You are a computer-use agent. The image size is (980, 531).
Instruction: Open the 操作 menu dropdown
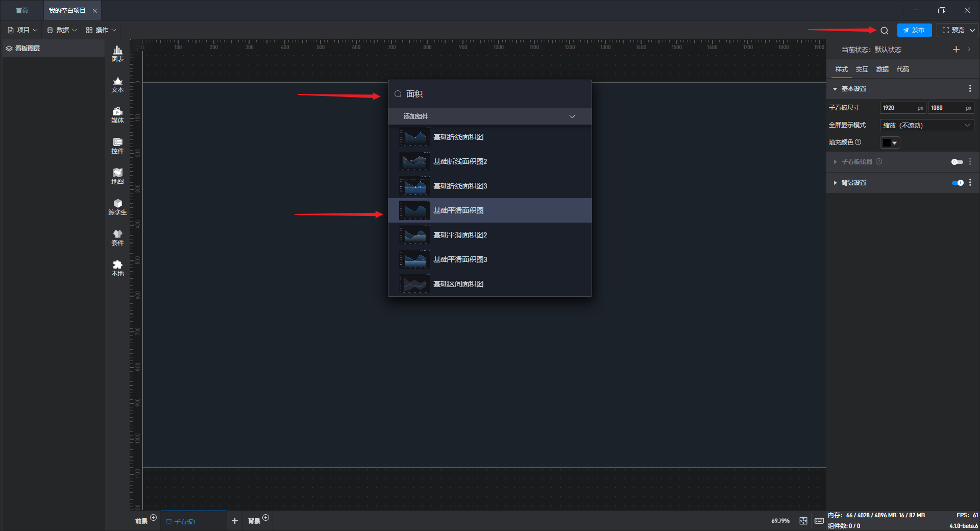point(101,30)
